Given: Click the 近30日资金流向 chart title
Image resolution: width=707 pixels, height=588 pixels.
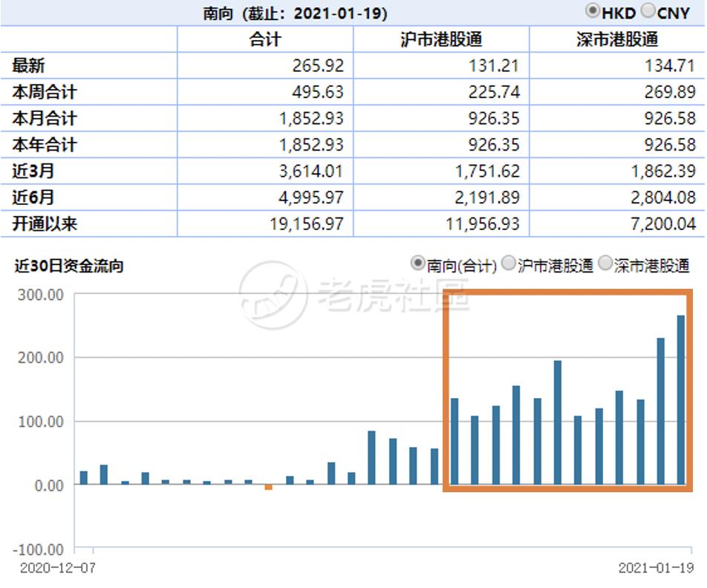Looking at the screenshot, I should tap(68, 266).
